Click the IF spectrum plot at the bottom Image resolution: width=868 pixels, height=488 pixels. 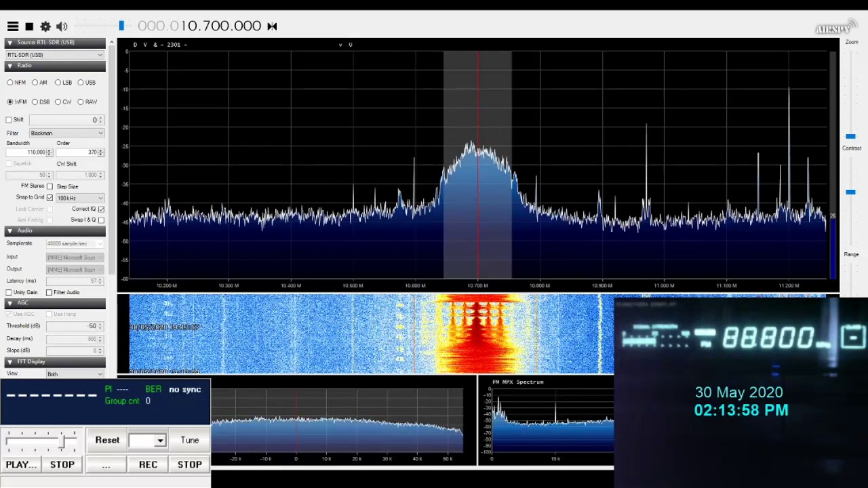pyautogui.click(x=338, y=422)
